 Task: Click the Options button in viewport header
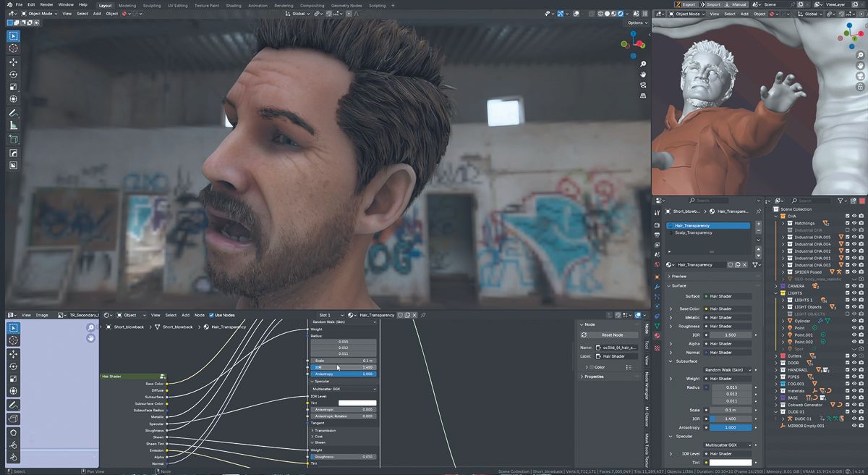click(x=637, y=22)
